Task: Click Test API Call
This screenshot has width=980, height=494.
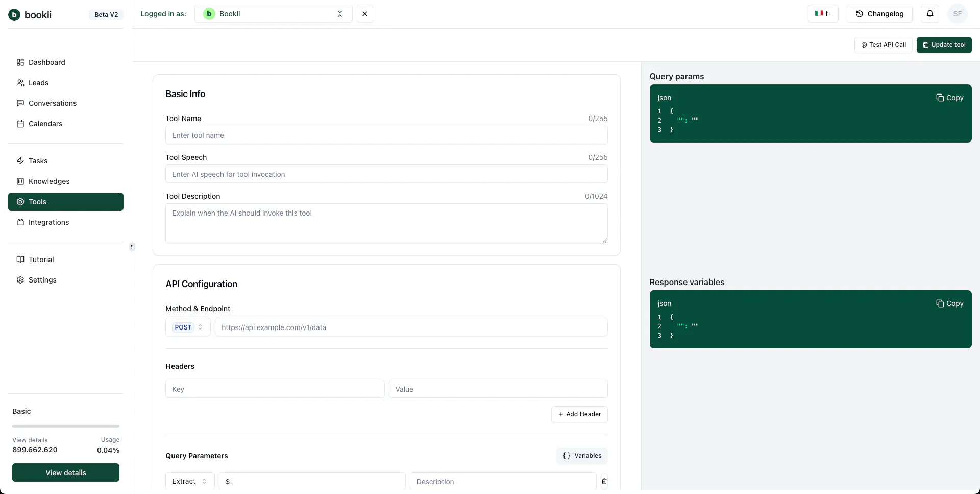Action: [x=884, y=45]
